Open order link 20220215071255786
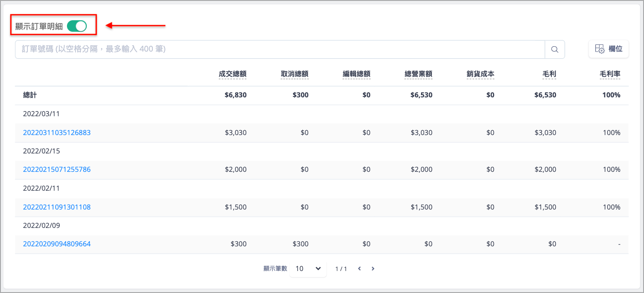The image size is (644, 293). [x=57, y=170]
